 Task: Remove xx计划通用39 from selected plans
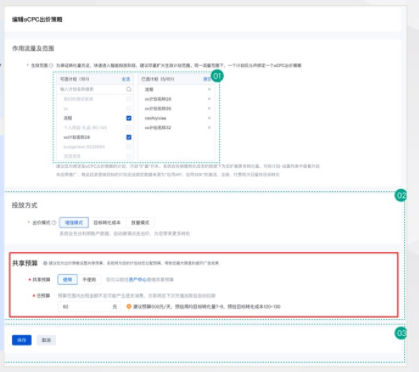click(x=209, y=99)
